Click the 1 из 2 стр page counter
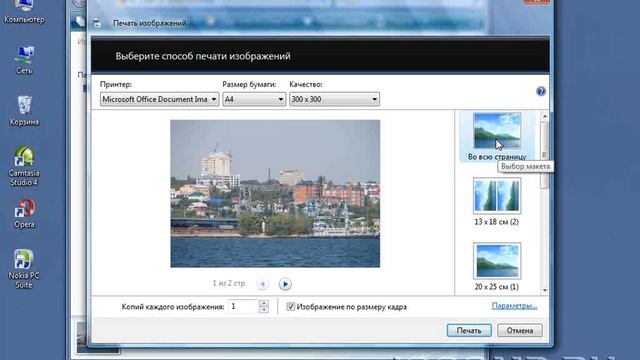The image size is (640, 360). click(x=229, y=283)
